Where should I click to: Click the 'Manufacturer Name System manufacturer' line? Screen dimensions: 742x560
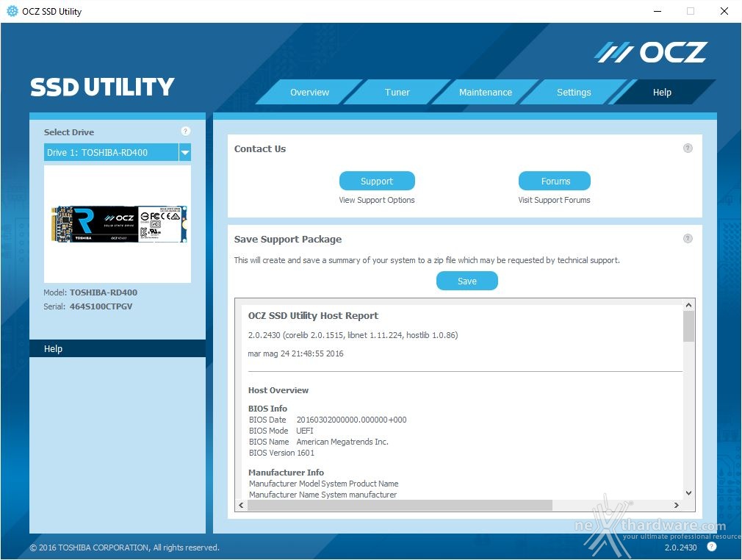[323, 494]
